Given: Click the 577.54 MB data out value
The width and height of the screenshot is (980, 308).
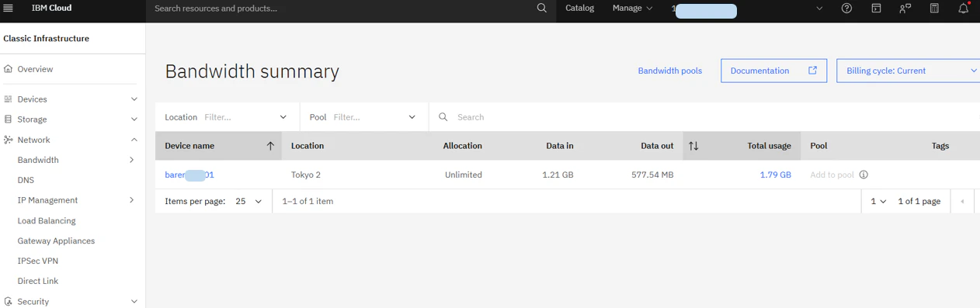Looking at the screenshot, I should 652,175.
